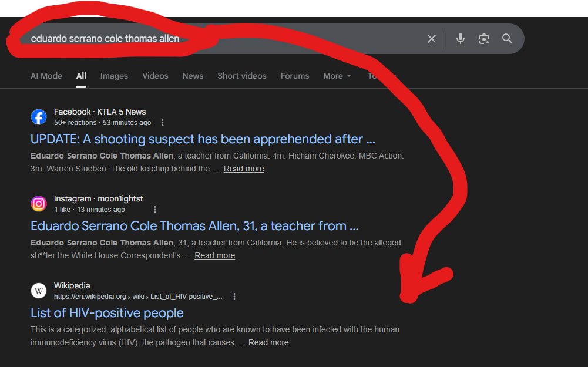This screenshot has height=367, width=588.
Task: Click the '1 like · 13 minutes ago' text
Action: coord(89,210)
